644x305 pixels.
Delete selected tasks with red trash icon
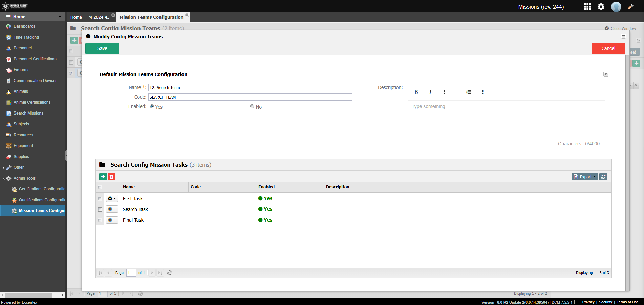coord(111,177)
